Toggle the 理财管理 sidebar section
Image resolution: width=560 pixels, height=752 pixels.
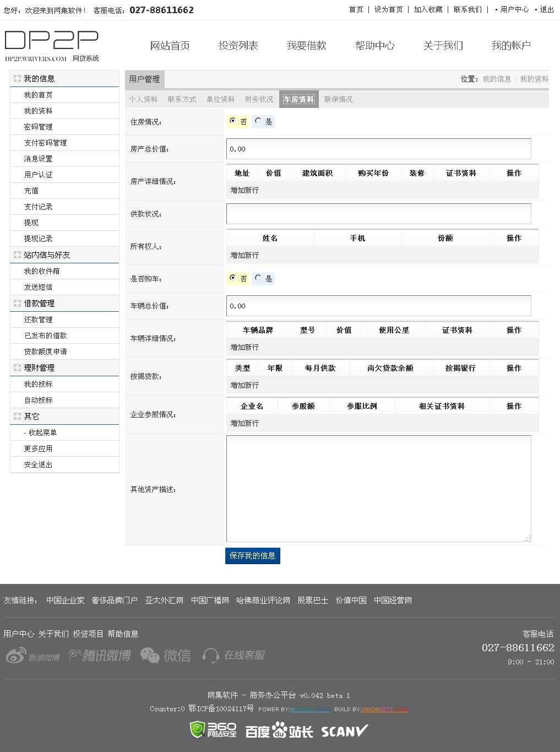[18, 368]
